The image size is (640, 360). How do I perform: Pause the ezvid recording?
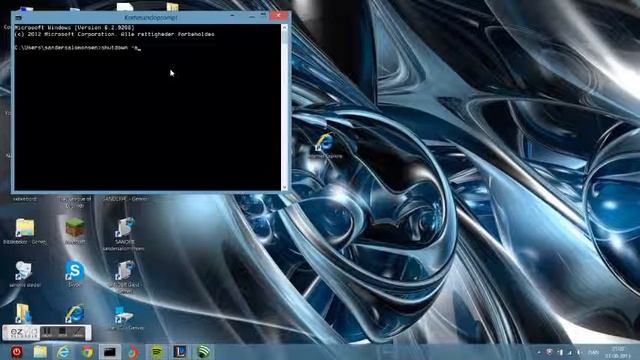pos(47,332)
